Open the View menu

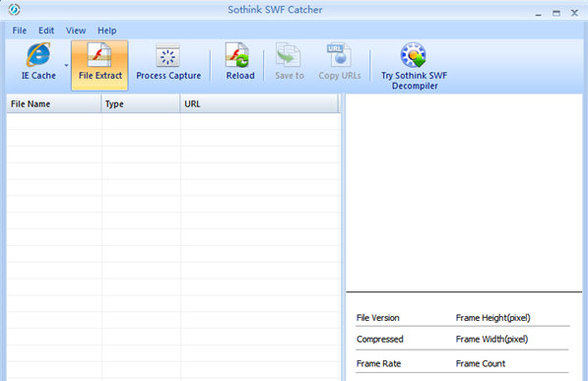(76, 31)
